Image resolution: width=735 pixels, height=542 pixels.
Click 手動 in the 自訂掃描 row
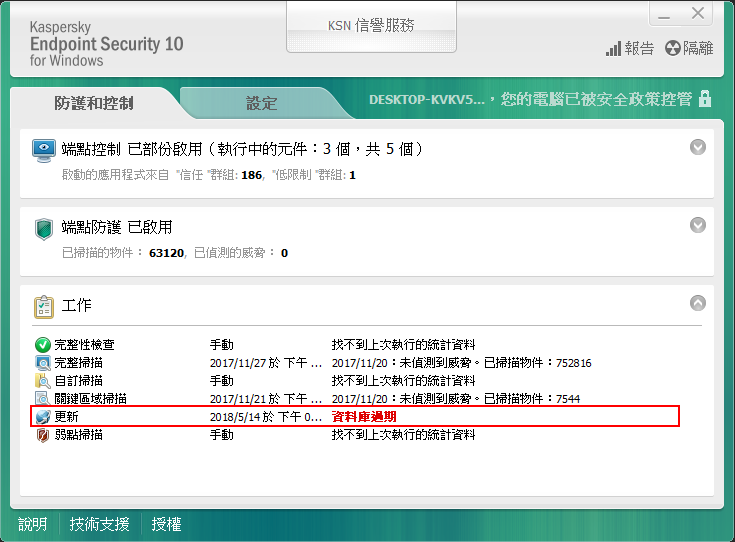[x=221, y=381]
